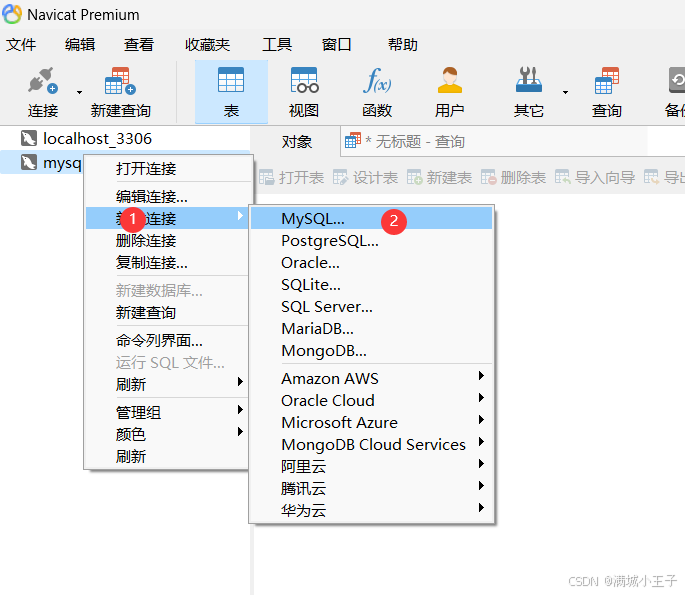This screenshot has width=685, height=595.
Task: Choose 编辑连接... from context menu
Action: [168, 197]
